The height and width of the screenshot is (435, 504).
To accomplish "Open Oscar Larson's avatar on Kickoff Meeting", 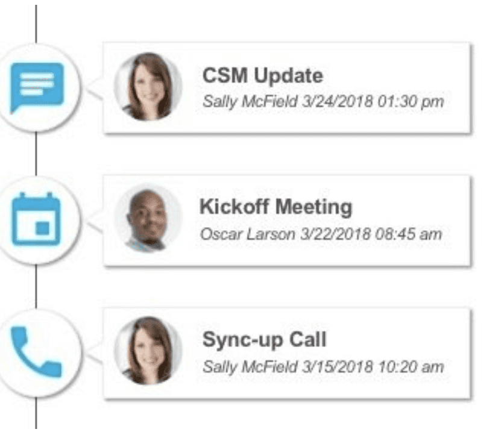I will click(148, 220).
